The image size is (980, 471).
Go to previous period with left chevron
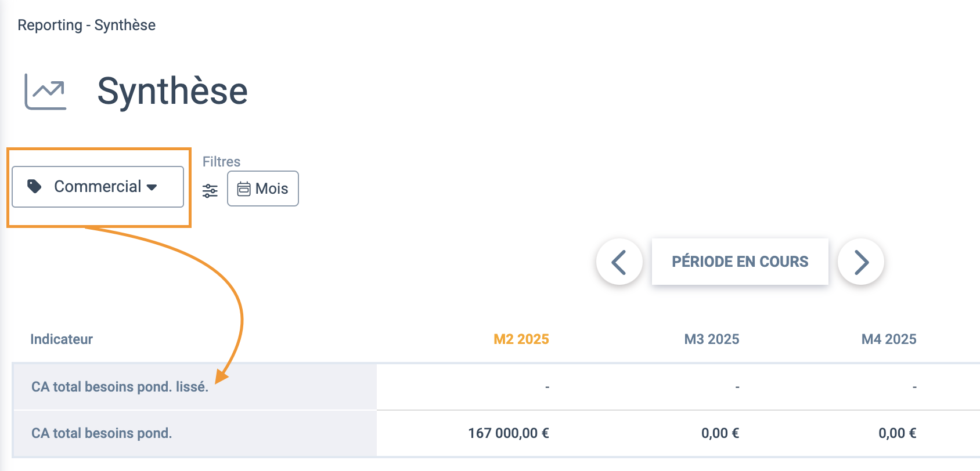point(619,262)
